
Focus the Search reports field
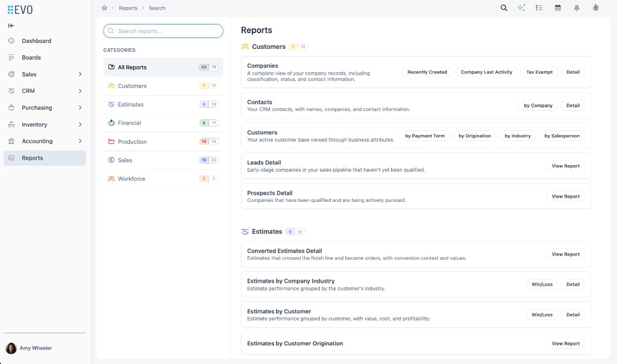(x=163, y=31)
